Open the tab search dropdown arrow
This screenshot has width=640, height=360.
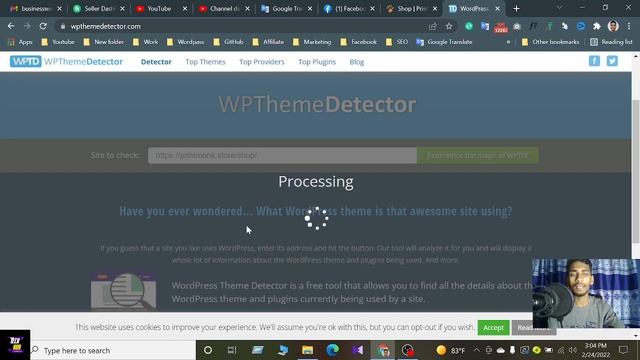(559, 8)
